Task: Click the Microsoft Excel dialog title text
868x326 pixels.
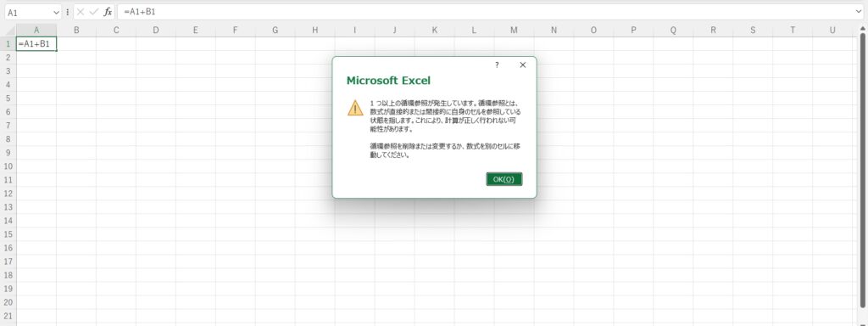Action: tap(388, 81)
